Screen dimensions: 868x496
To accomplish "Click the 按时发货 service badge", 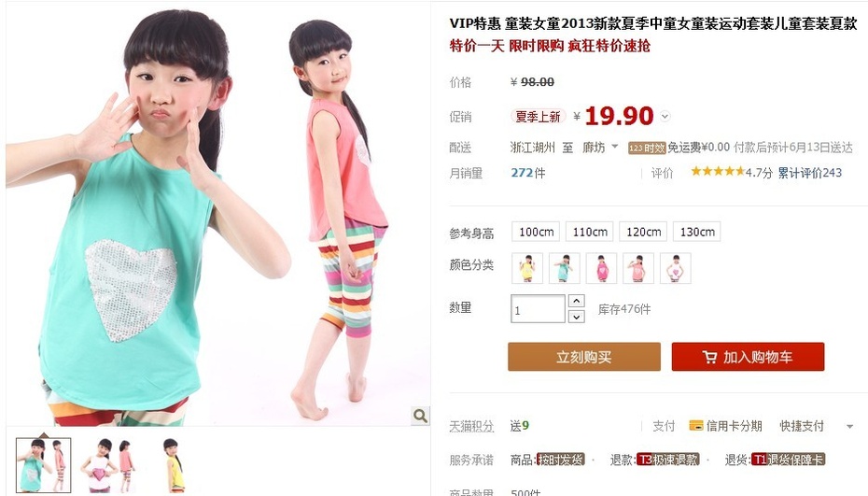I will pos(561,460).
